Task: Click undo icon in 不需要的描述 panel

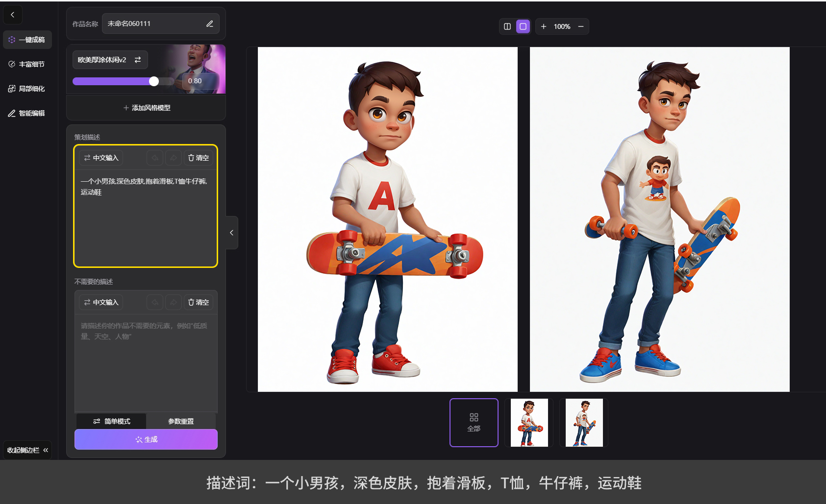Action: point(155,302)
